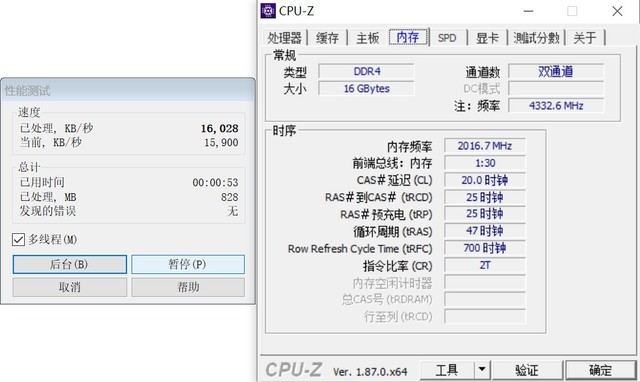640x382 pixels.
Task: Close the CPU-Z window
Action: (x=617, y=11)
